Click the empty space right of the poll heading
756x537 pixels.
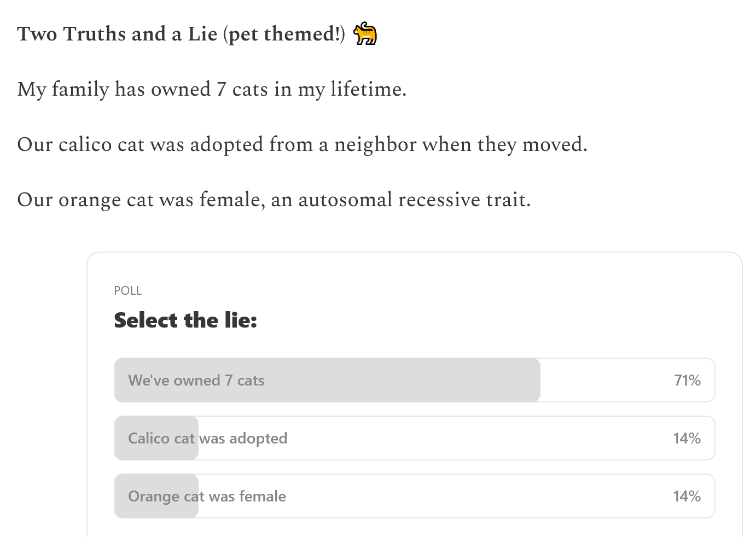[486, 320]
